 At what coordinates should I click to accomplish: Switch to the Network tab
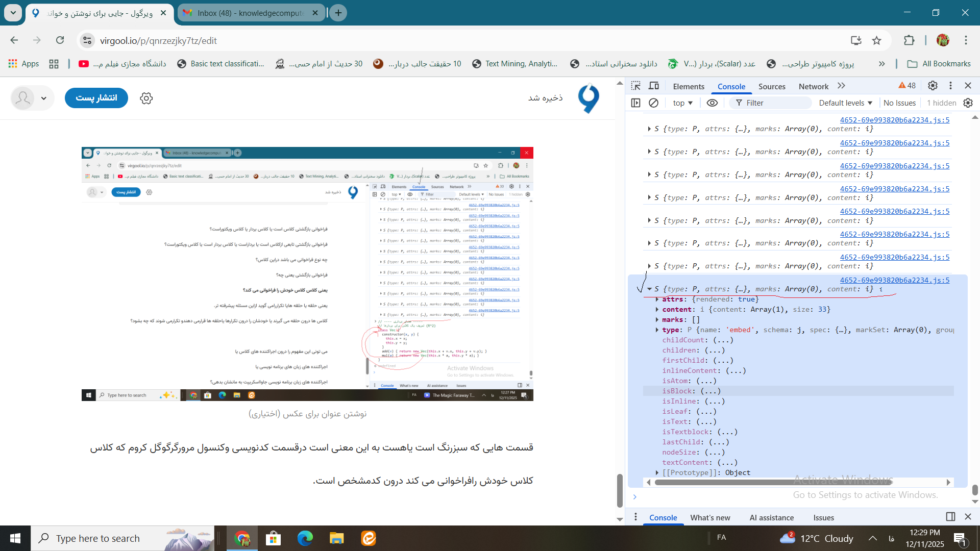pos(813,86)
